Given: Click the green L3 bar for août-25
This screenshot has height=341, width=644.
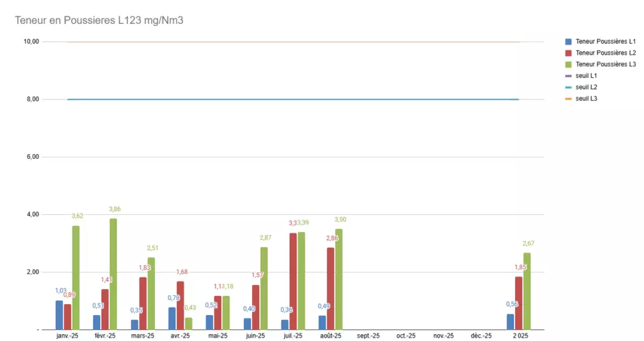Looking at the screenshot, I should 338,279.
